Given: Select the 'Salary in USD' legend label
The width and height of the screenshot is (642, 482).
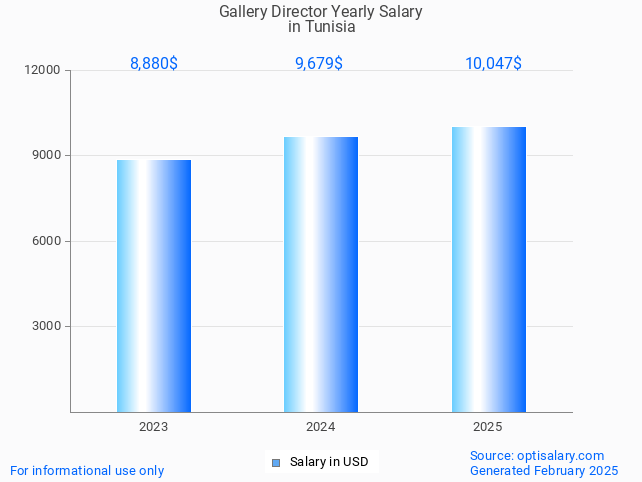Looking at the screenshot, I should [x=329, y=462].
